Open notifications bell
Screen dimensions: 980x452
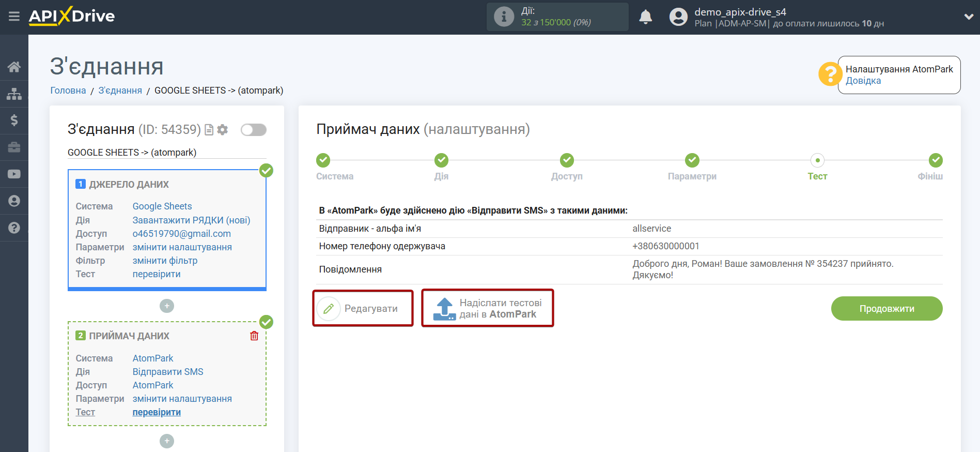click(x=645, y=17)
